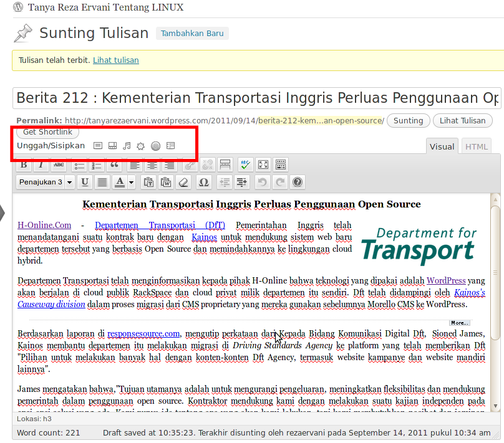Insert a special character (omega)
Screen dimensions: 504x443
click(x=204, y=182)
